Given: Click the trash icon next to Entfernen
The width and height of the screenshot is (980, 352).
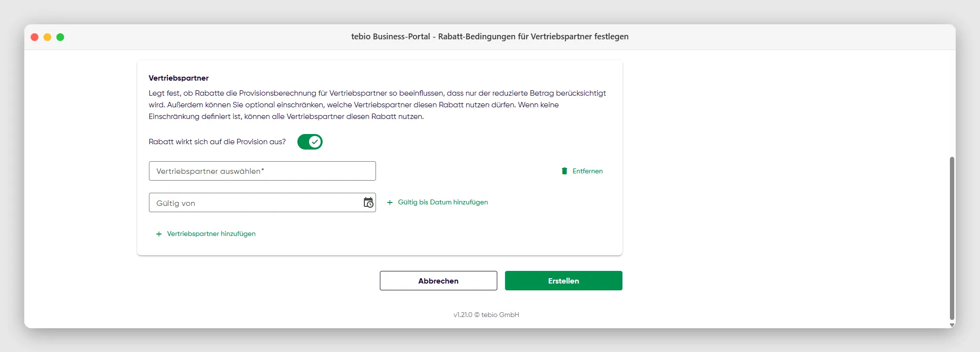Looking at the screenshot, I should (564, 171).
